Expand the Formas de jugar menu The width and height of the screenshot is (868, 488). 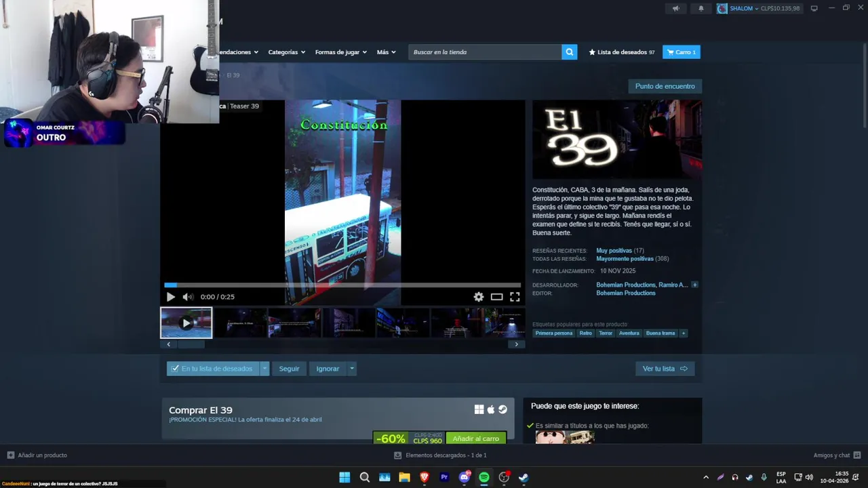point(341,52)
